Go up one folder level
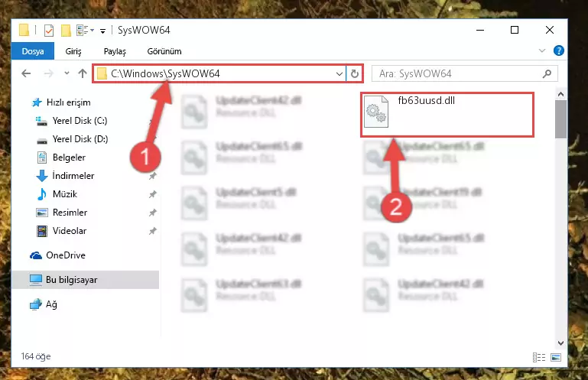 tap(83, 73)
